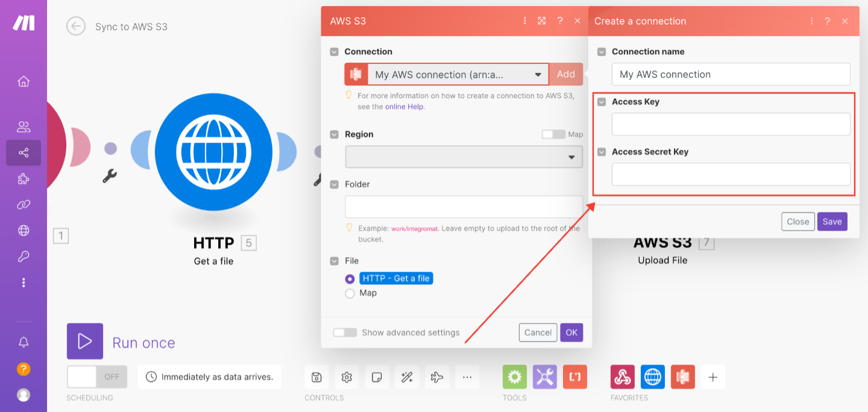Select Webhooks favorite icon

(623, 377)
